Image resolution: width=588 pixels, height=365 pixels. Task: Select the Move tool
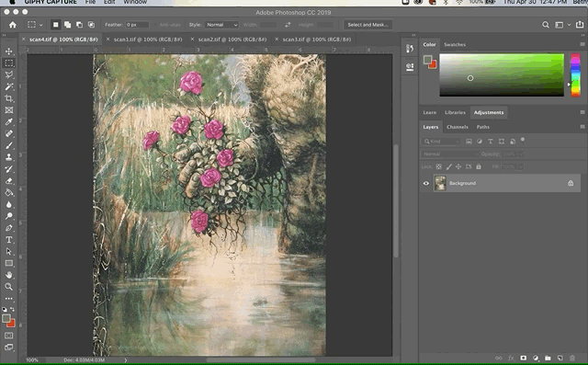tap(8, 51)
